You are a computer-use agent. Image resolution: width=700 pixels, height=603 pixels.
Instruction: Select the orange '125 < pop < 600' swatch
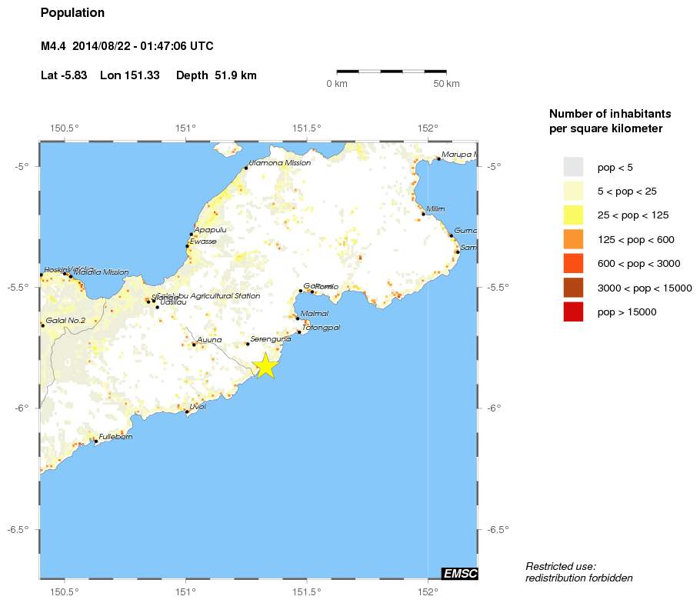point(573,239)
